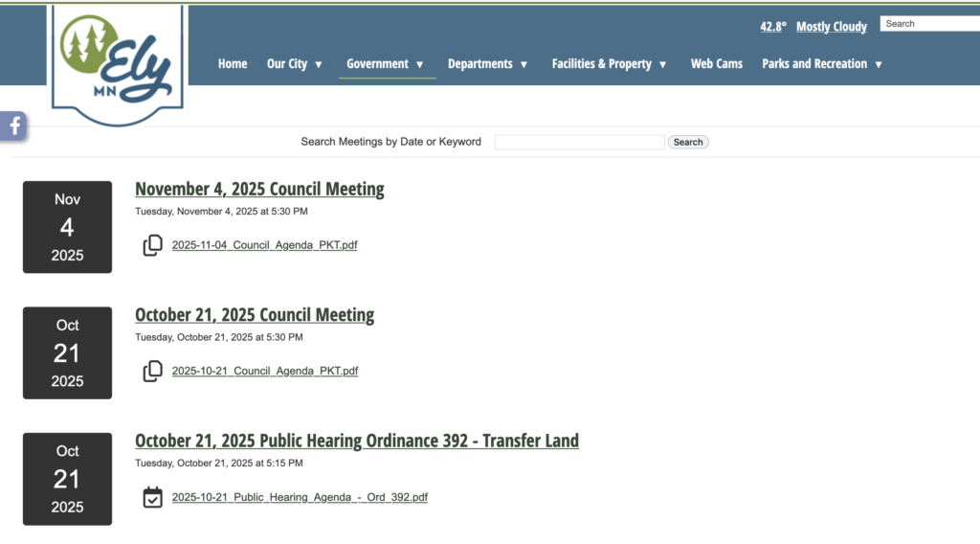Go to the Home page
Screen dimensions: 980x544
[233, 64]
